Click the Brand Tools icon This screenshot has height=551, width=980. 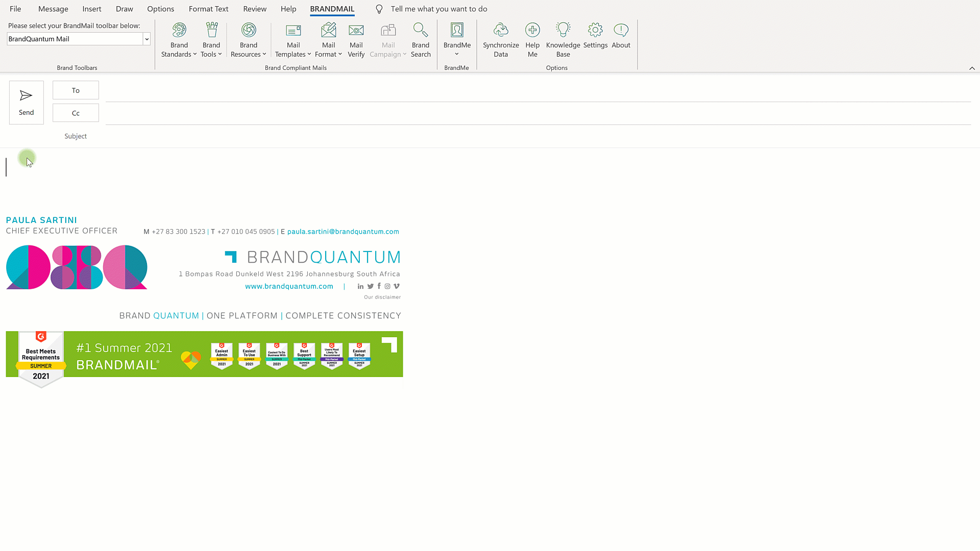point(211,31)
